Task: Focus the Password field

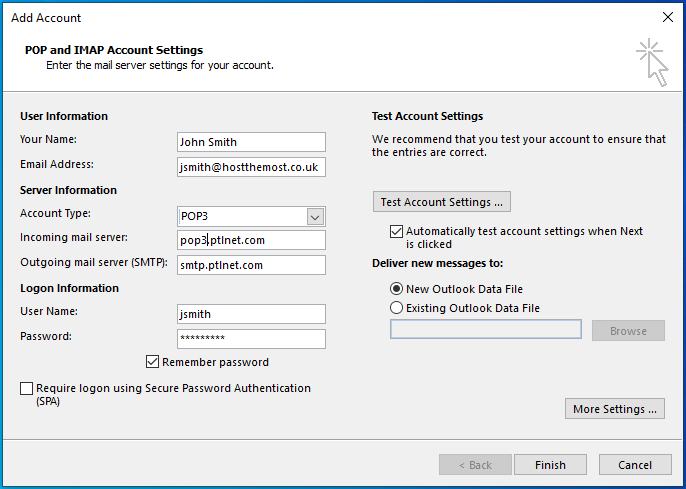Action: 250,338
